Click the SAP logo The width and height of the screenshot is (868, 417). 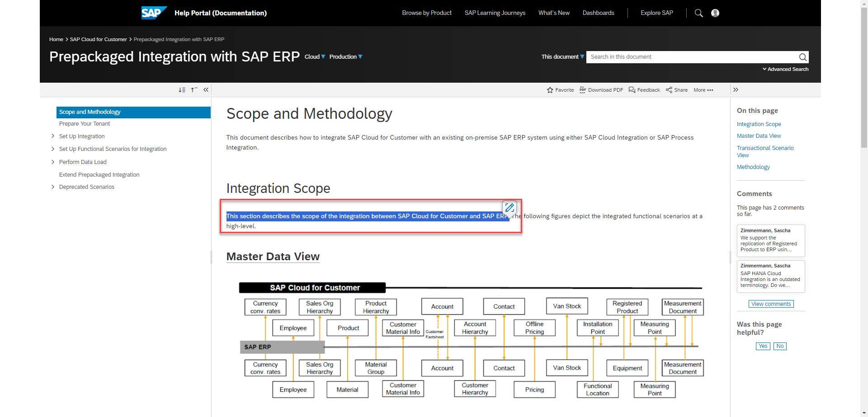pyautogui.click(x=154, y=13)
